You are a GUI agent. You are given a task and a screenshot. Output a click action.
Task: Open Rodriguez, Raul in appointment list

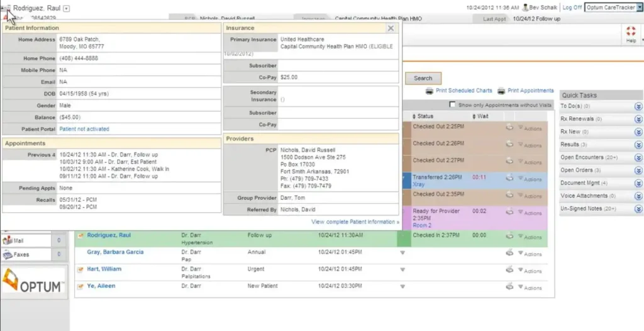point(109,235)
